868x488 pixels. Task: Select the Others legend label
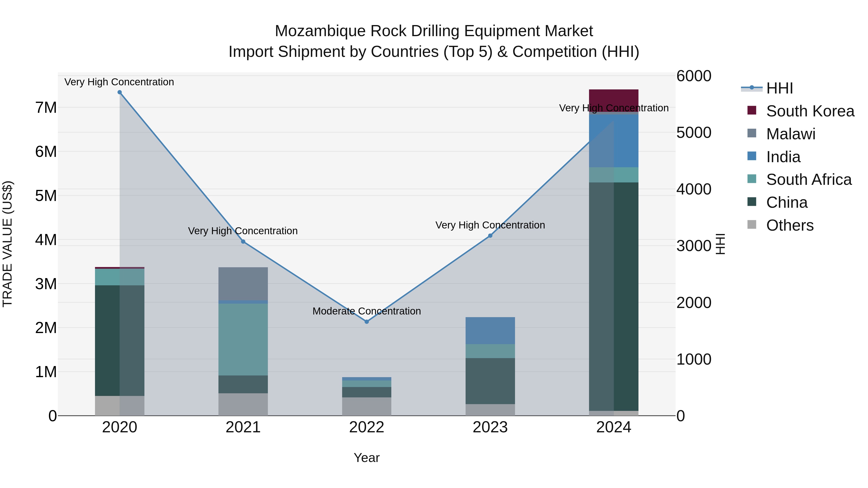pyautogui.click(x=790, y=225)
